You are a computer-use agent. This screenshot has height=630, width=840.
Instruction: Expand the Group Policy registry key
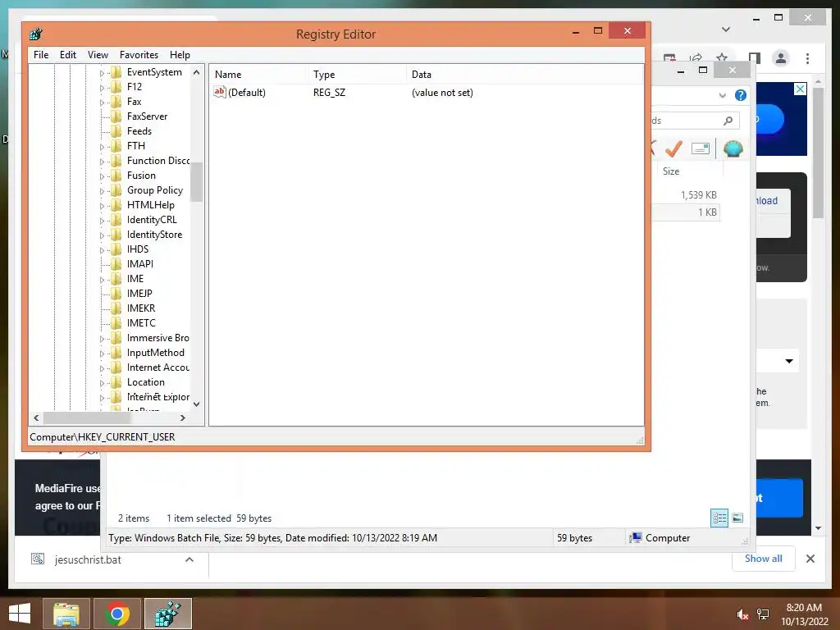click(102, 190)
